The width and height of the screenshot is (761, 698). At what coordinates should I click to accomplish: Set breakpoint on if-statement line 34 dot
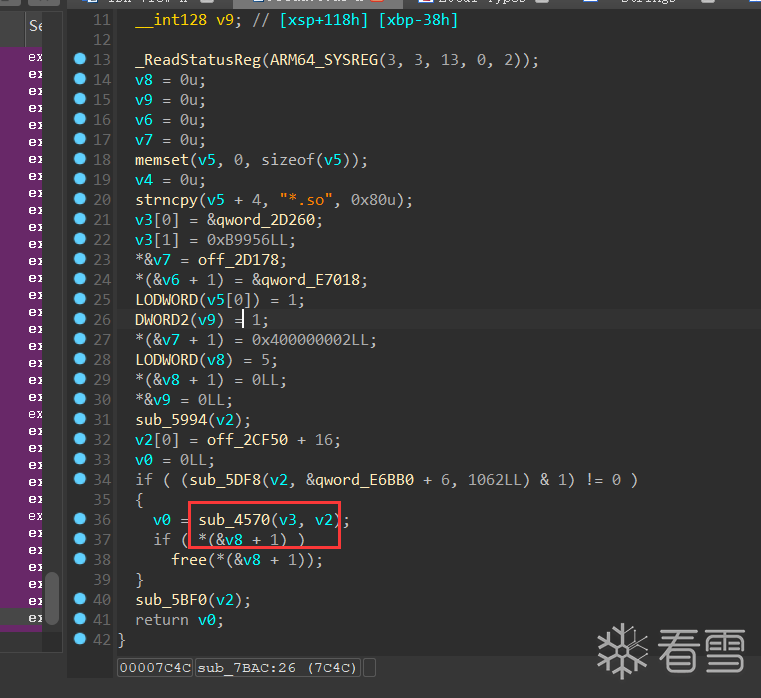(x=80, y=479)
